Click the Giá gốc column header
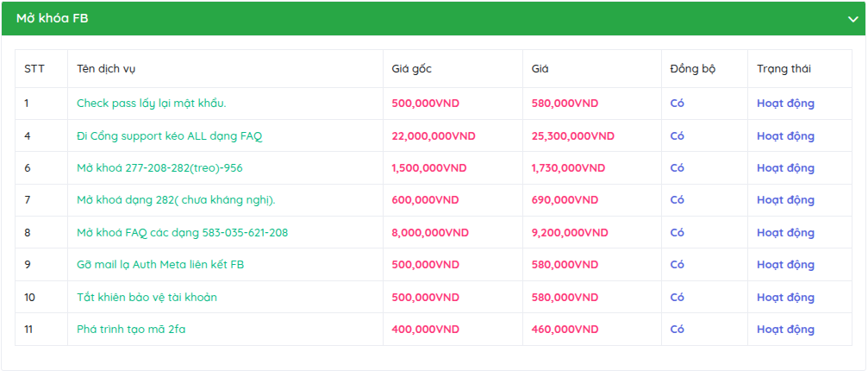This screenshot has width=868, height=371. [413, 69]
